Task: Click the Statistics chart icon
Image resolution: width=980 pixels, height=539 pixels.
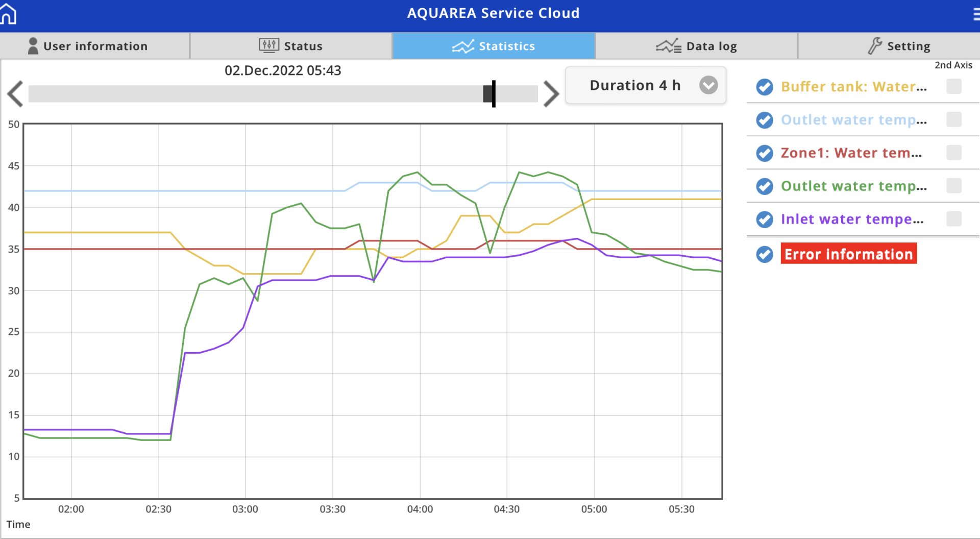Action: (463, 46)
